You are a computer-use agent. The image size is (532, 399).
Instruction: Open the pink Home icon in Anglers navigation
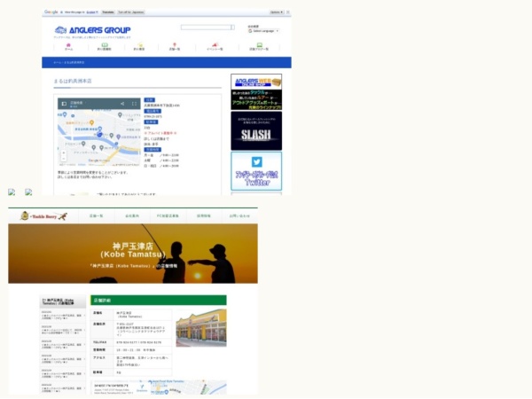pos(68,45)
